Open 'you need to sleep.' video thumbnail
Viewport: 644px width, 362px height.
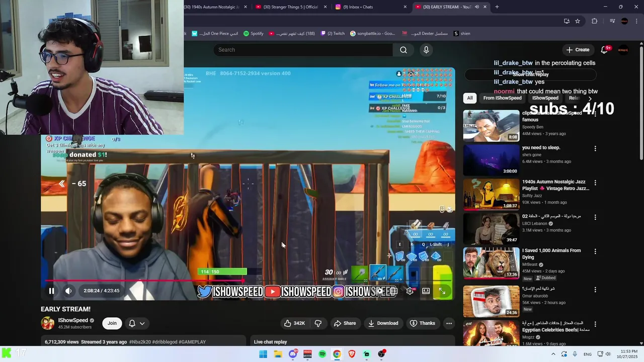[491, 160]
